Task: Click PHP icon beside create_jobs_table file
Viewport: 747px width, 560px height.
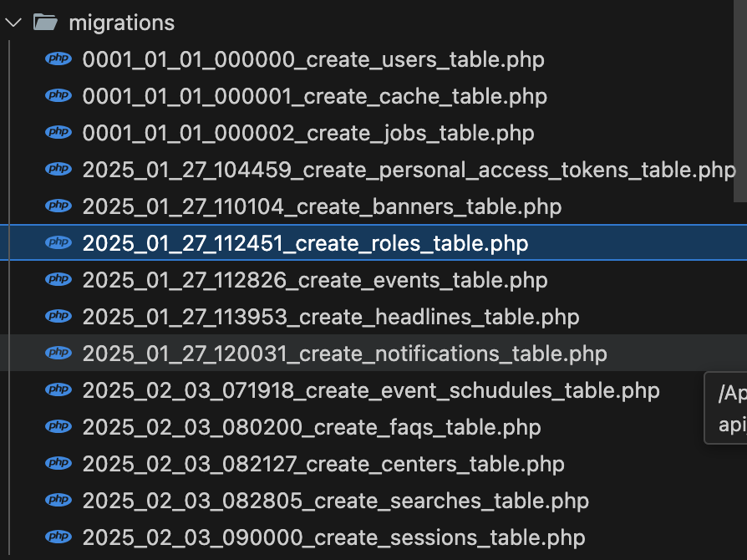Action: 58,133
